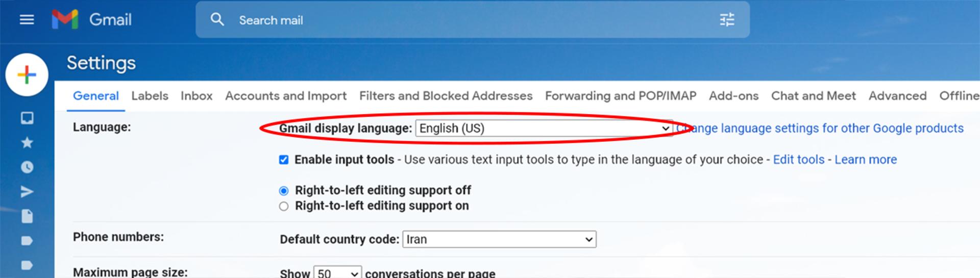Select Right-to-left editing support on
The image size is (980, 278).
pos(284,206)
